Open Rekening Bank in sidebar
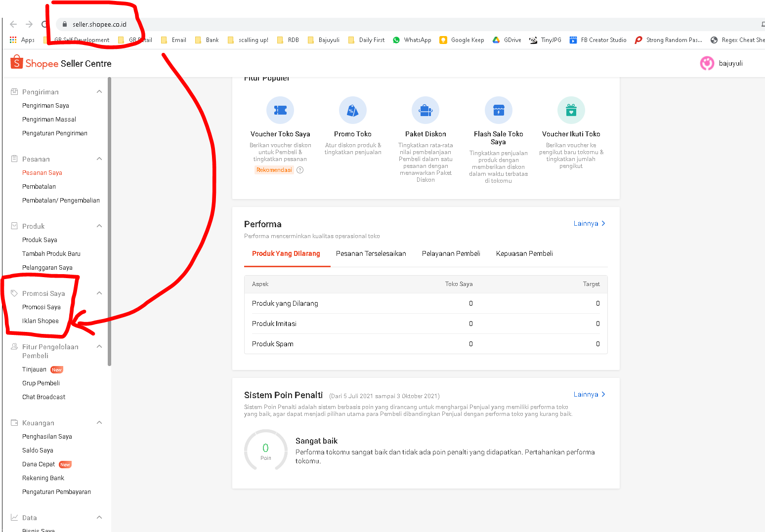This screenshot has height=532, width=765. pos(43,478)
